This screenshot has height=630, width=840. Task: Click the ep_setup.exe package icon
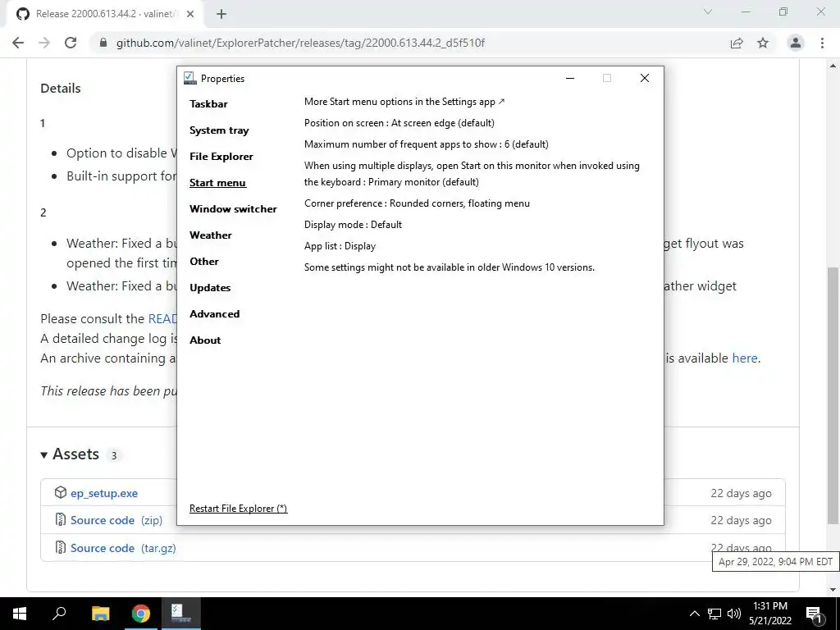click(x=61, y=492)
